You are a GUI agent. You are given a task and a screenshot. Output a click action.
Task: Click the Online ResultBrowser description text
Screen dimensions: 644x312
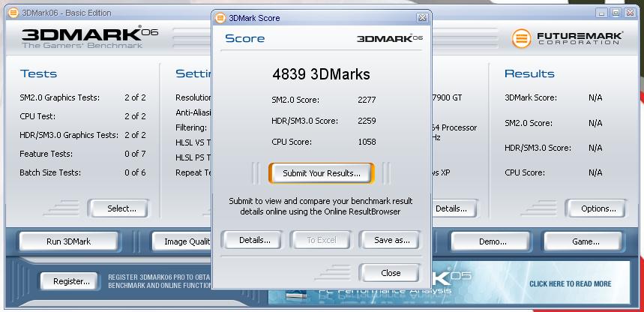tap(321, 207)
